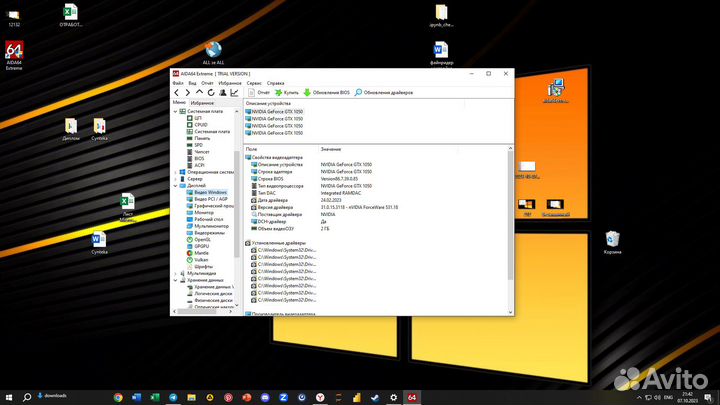The image size is (720, 405).
Task: Click the person silhouette toolbar icon
Action: coord(223,93)
